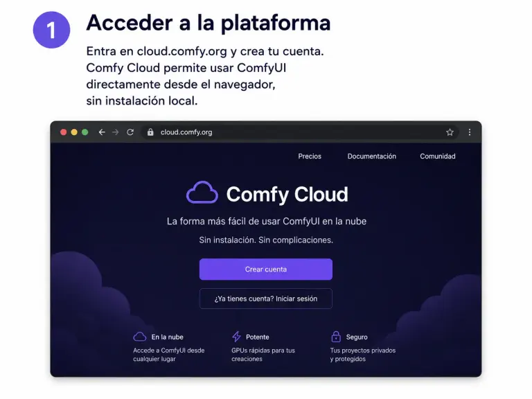The image size is (532, 399).
Task: Click the Crear cuenta button
Action: tap(266, 269)
